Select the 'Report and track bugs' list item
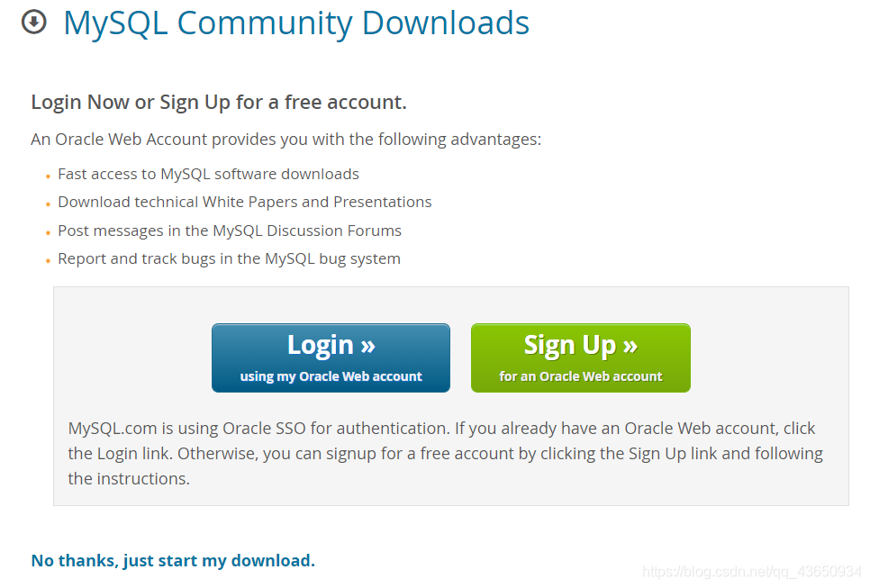Viewport: 870px width, 588px height. pos(229,258)
